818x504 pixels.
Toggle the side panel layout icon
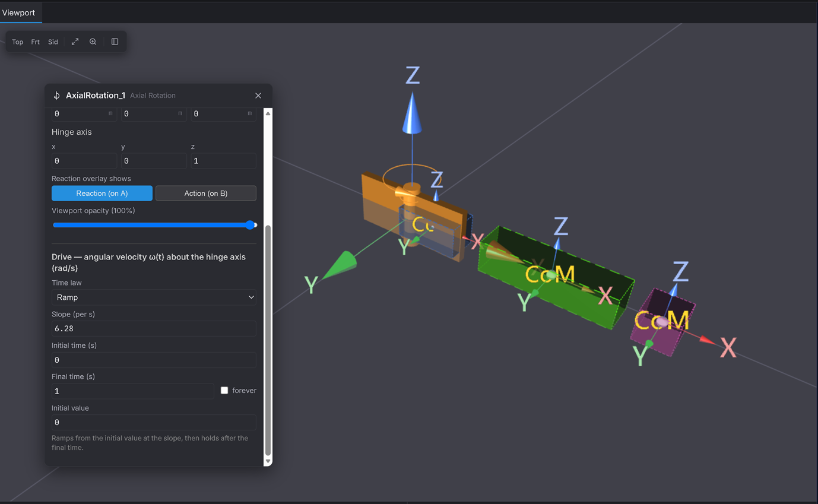coord(115,42)
